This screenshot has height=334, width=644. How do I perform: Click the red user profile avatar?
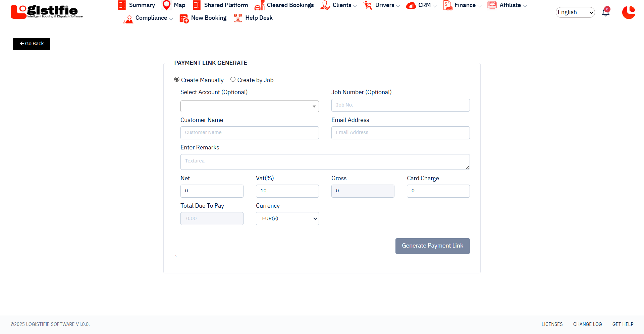click(x=629, y=12)
